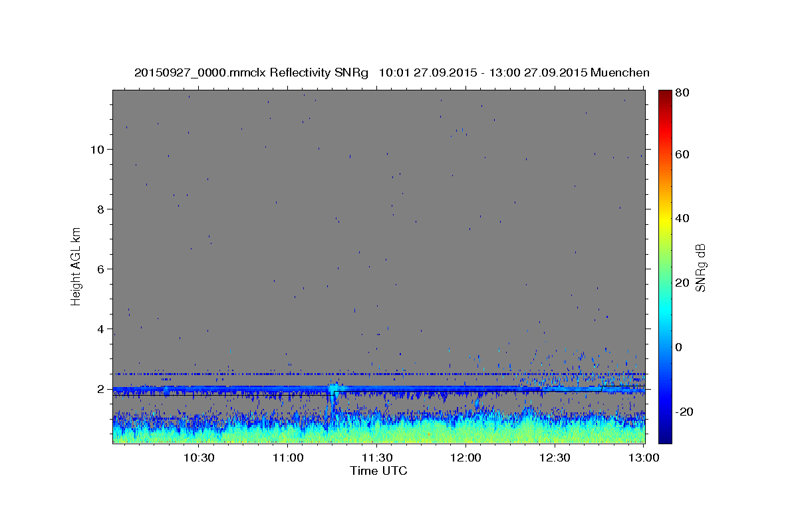The width and height of the screenshot is (798, 532).
Task: Click the 'SNRg dB' colorbar label
Action: [x=700, y=267]
